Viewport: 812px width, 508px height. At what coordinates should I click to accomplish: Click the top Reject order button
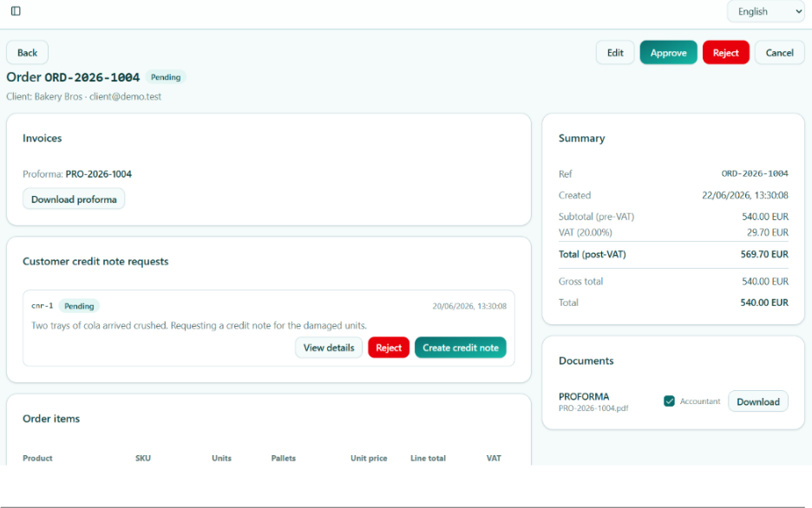tap(725, 53)
